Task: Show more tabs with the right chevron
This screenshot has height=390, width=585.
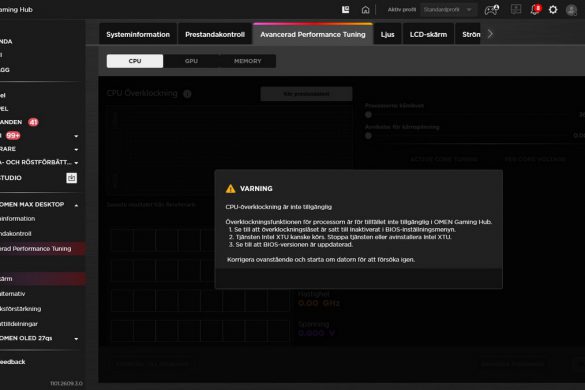Action: coord(490,34)
